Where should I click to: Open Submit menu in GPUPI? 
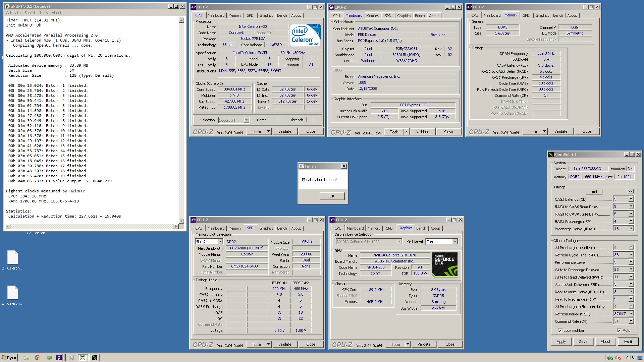point(30,13)
